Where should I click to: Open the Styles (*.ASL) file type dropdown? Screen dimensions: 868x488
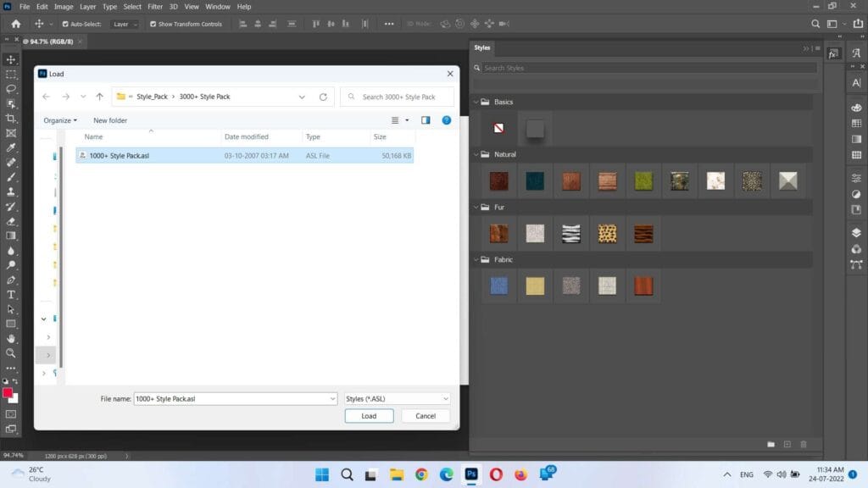[398, 398]
